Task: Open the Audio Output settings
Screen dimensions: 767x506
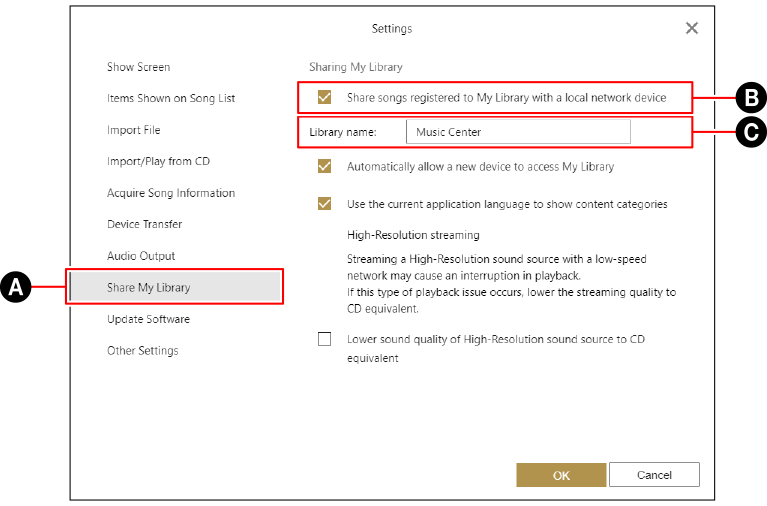Action: 141,256
